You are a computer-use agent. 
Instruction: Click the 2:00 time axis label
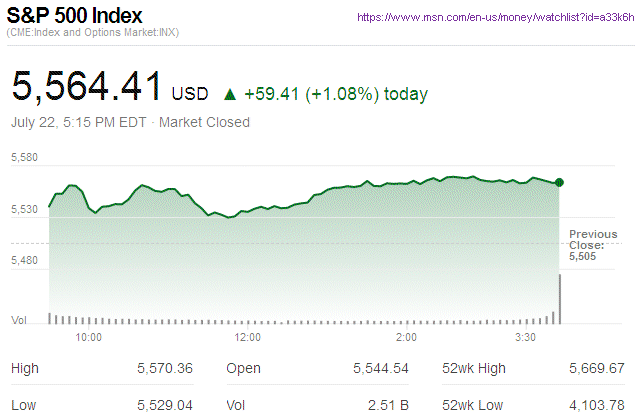click(x=405, y=337)
